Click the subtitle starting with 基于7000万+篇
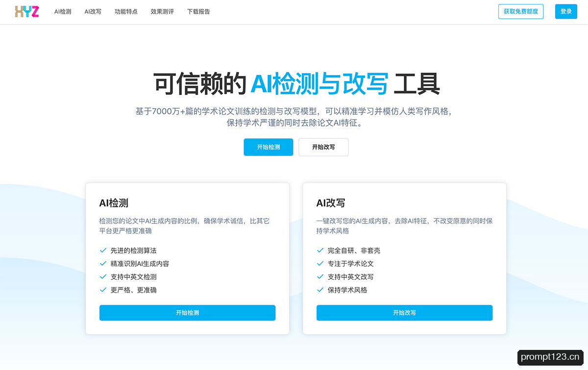Screen dimensions: 588x370 click(294, 117)
